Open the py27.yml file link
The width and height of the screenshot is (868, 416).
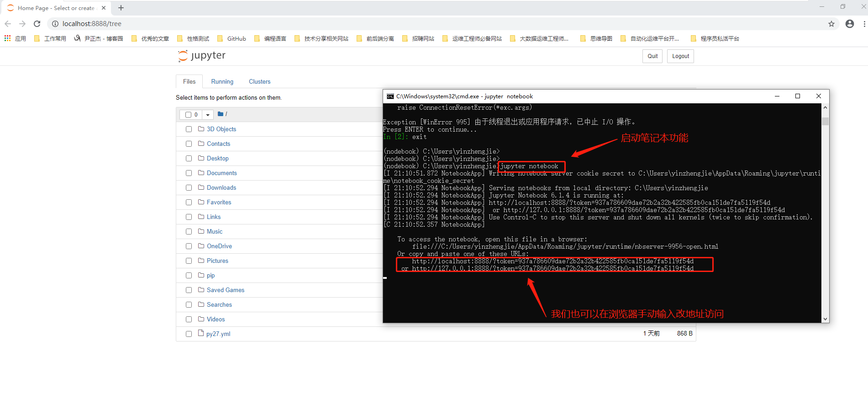click(218, 334)
